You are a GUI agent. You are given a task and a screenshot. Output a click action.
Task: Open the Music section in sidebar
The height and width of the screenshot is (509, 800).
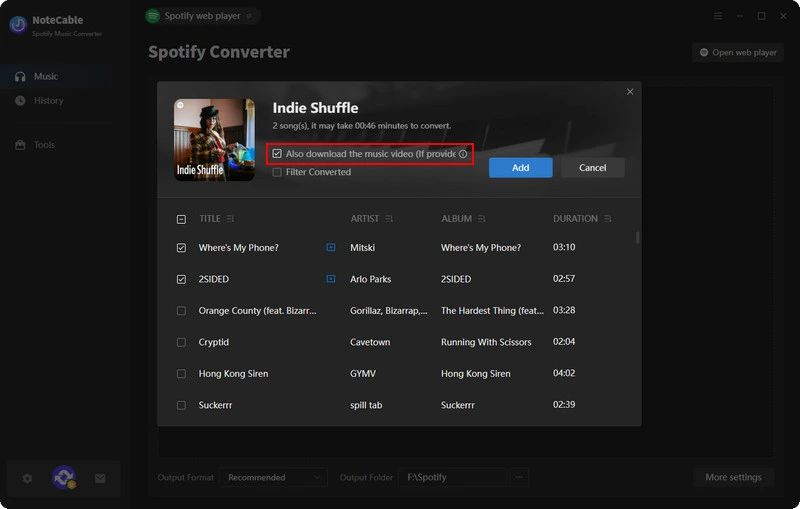pyautogui.click(x=56, y=77)
